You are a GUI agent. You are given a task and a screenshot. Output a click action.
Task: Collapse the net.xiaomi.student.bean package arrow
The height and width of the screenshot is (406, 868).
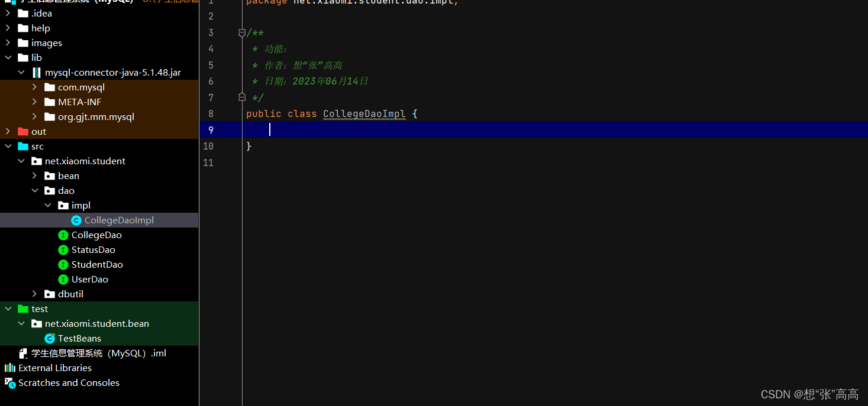tap(21, 323)
